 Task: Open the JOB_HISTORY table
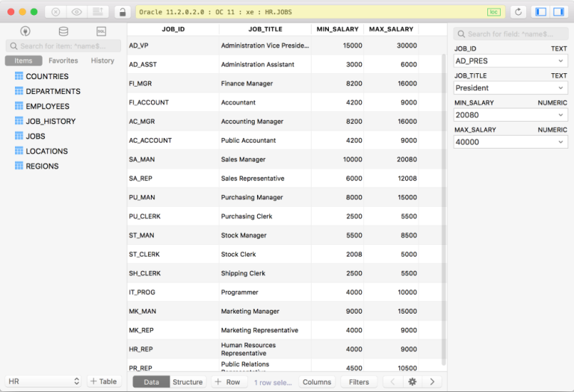coord(51,122)
